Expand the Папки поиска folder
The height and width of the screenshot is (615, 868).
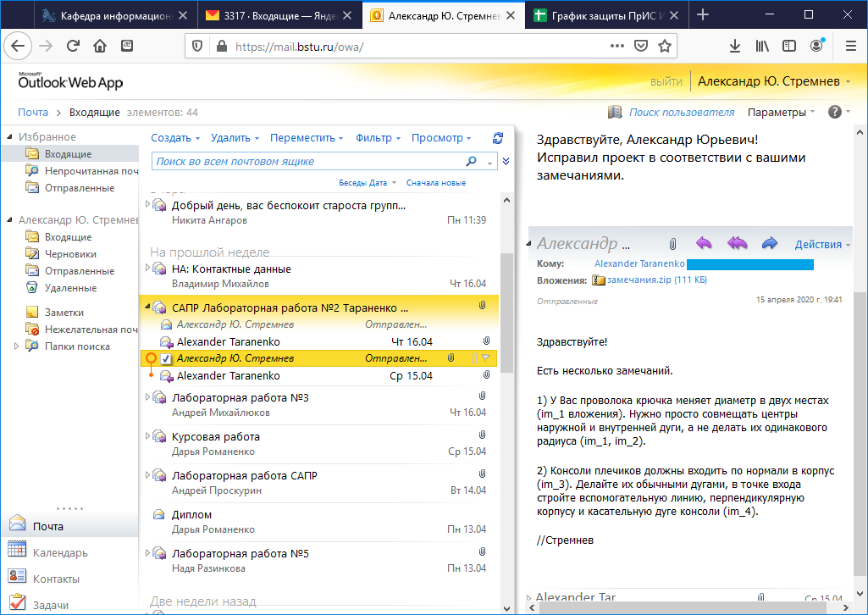16,346
